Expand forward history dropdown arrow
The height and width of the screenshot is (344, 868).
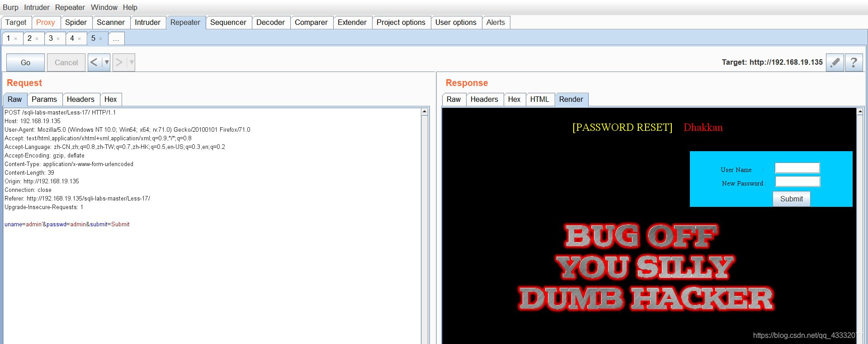[132, 62]
